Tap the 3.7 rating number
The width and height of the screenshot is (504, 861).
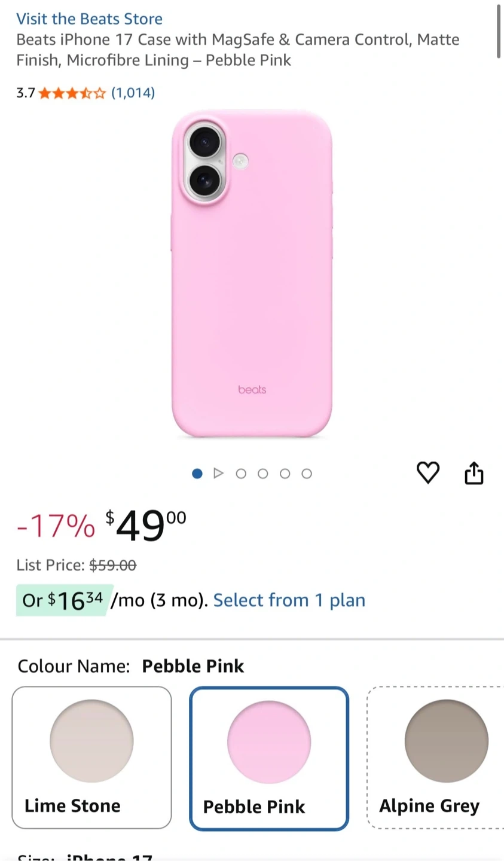(26, 93)
